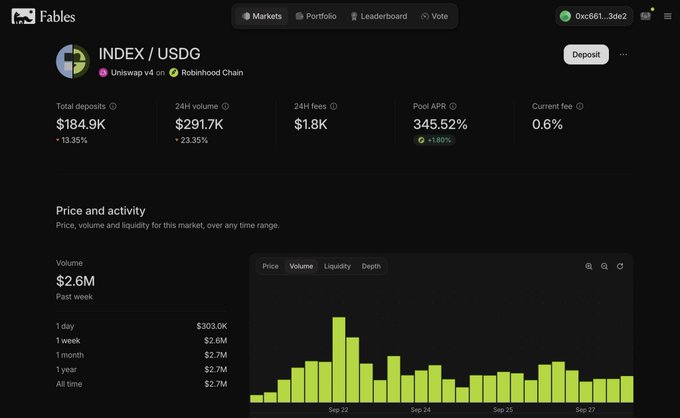Screen dimensions: 680x418
Task: Click the $1.8K 24H fees value
Action: (311, 124)
